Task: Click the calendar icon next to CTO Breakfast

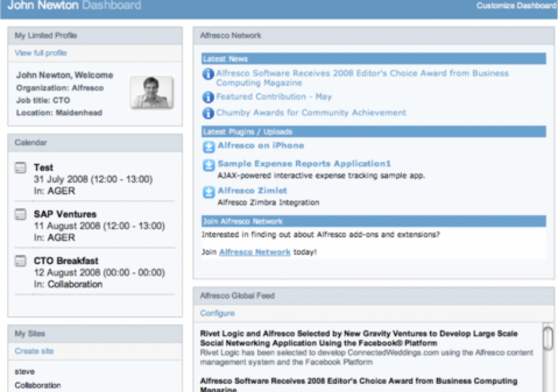Action: click(x=21, y=261)
